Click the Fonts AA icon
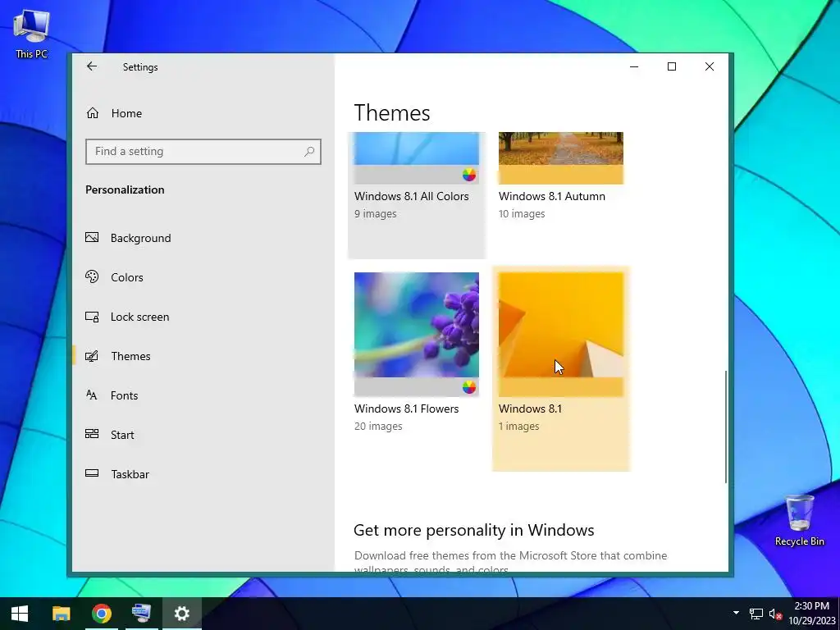Viewport: 840px width, 630px height. coord(92,395)
